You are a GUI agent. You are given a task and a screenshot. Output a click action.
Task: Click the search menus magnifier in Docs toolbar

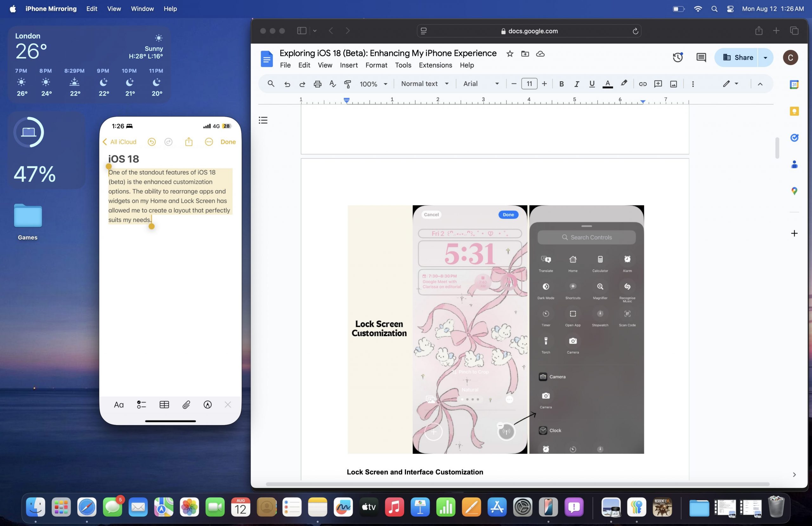[271, 84]
